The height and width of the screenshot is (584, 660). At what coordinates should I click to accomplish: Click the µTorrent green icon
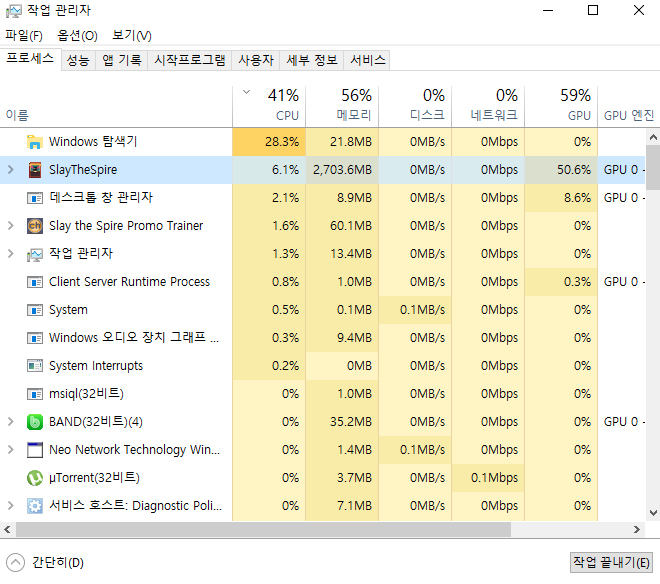click(35, 478)
